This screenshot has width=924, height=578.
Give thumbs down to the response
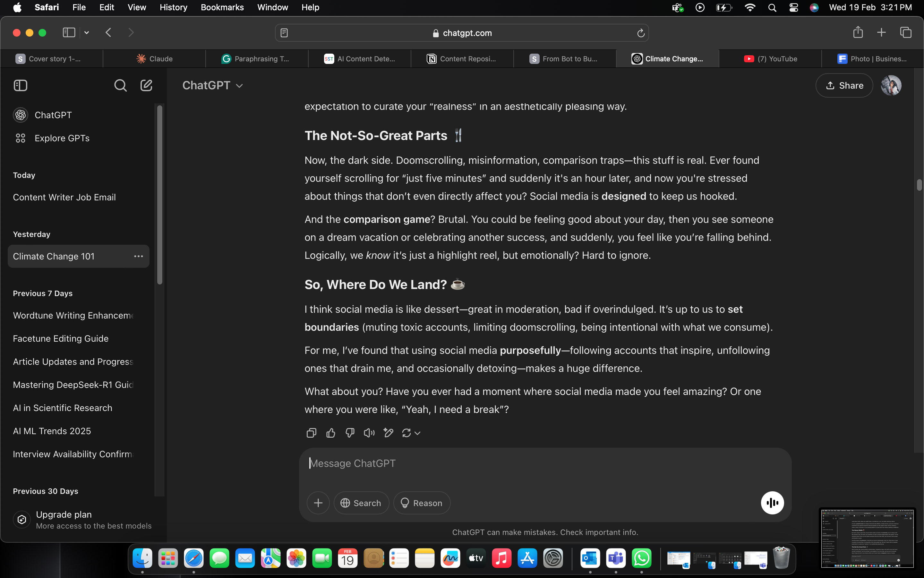[350, 433]
